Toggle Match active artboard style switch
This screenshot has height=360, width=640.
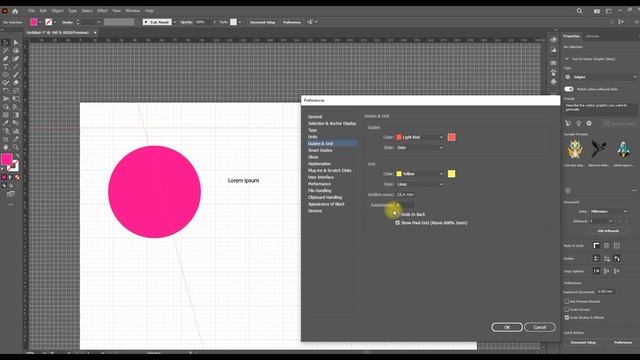[x=569, y=89]
